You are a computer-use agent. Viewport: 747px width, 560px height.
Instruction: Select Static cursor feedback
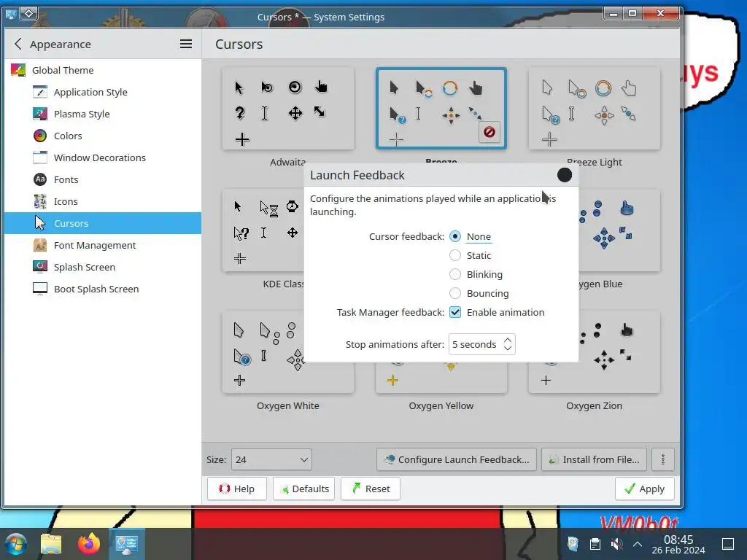tap(455, 255)
